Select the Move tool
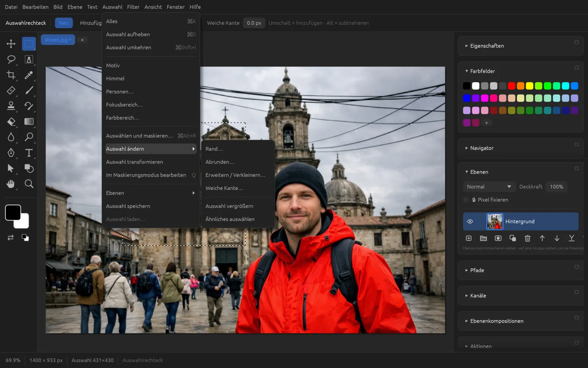Screen dimensions: 588x368 11,44
